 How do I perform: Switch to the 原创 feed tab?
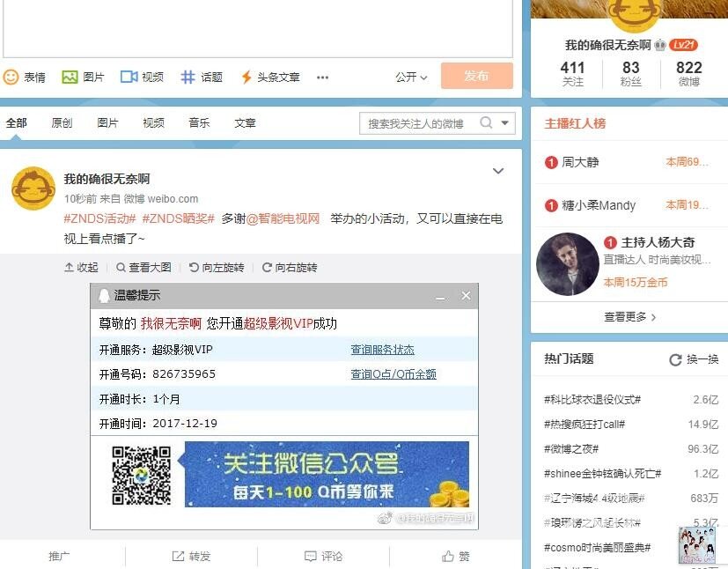pyautogui.click(x=62, y=123)
